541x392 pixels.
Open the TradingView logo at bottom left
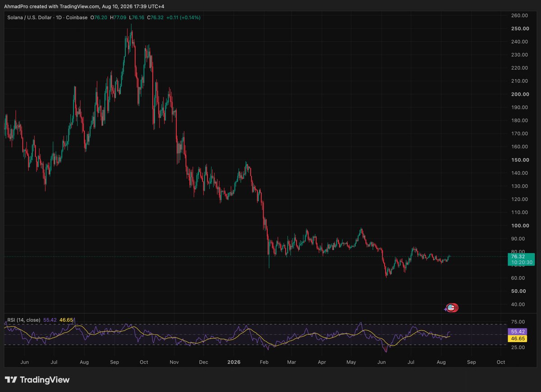click(37, 380)
